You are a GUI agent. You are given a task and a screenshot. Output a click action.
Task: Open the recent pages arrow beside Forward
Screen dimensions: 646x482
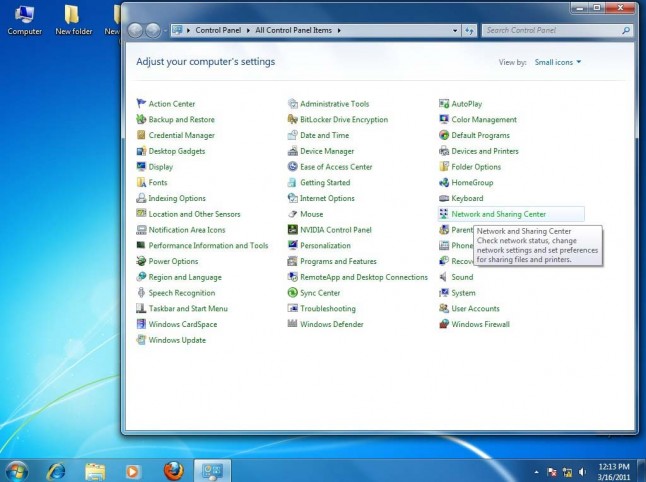(x=165, y=30)
